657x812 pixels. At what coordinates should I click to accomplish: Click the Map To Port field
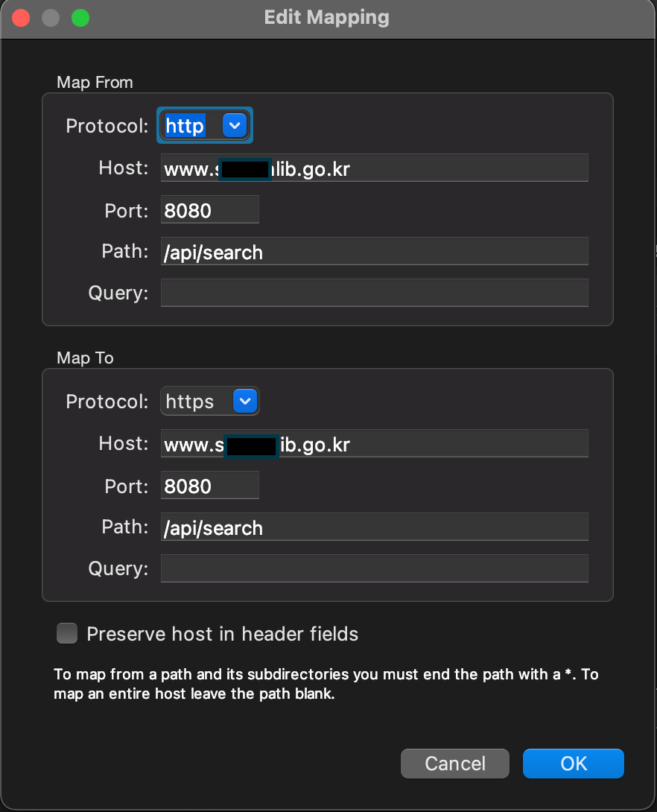click(209, 485)
